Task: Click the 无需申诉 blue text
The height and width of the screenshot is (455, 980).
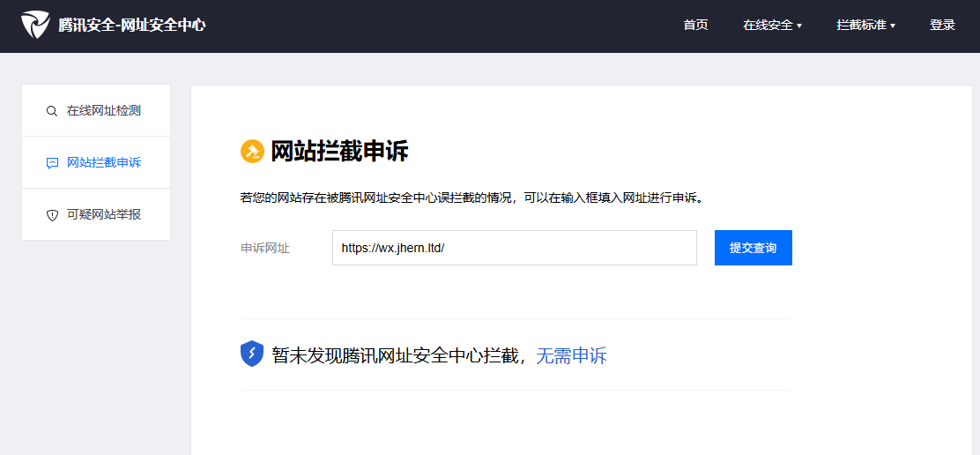Action: (x=571, y=355)
